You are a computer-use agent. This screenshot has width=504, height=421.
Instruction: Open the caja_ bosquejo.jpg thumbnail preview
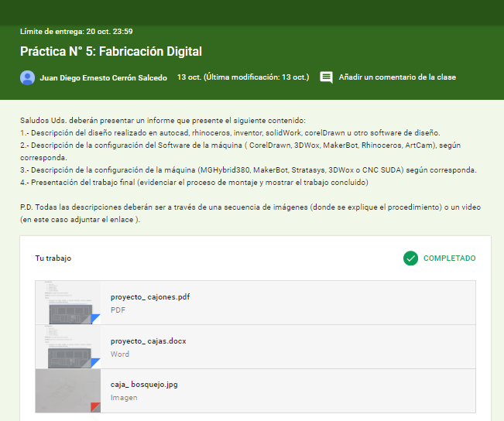67,391
